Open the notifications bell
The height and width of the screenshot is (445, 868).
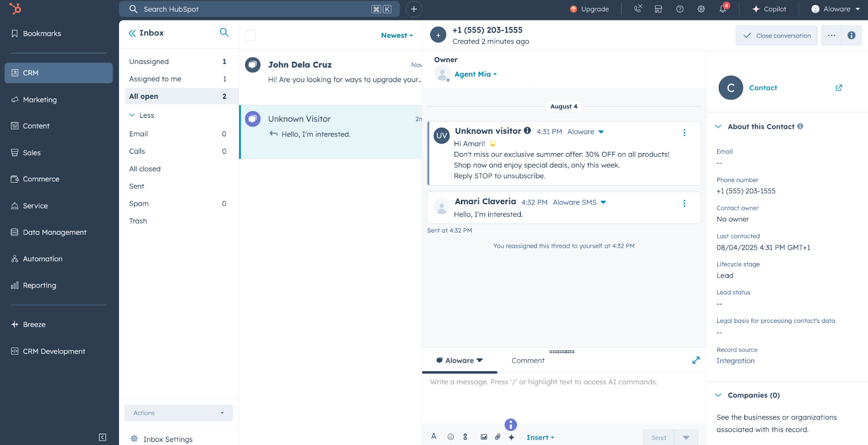[723, 9]
